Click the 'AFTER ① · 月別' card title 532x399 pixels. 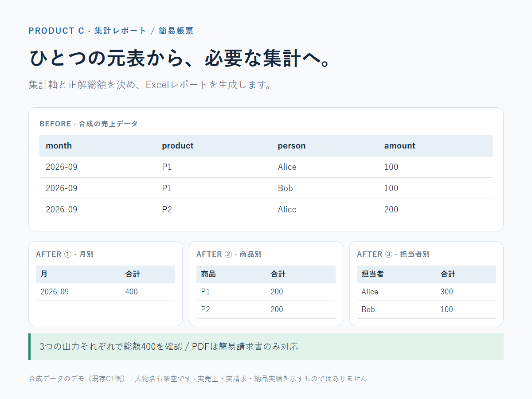click(65, 254)
